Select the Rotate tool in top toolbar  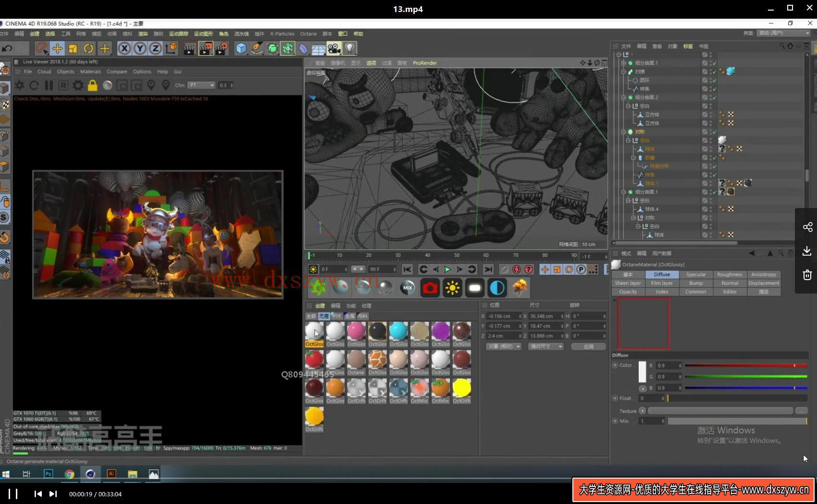[x=88, y=48]
